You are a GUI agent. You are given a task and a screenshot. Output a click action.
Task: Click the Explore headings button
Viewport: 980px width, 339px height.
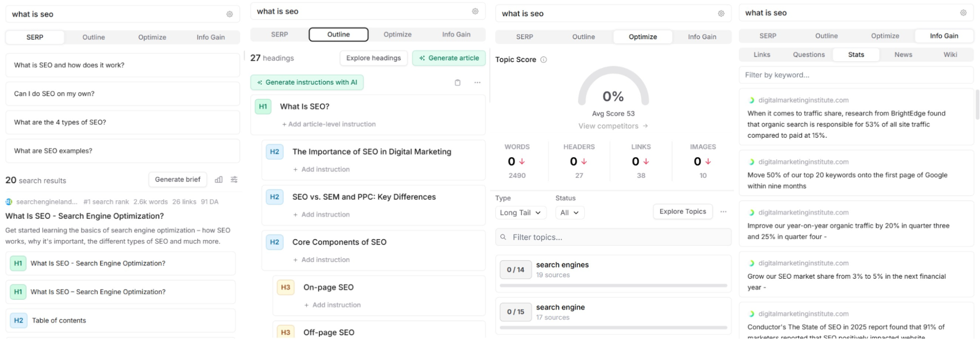tap(374, 58)
